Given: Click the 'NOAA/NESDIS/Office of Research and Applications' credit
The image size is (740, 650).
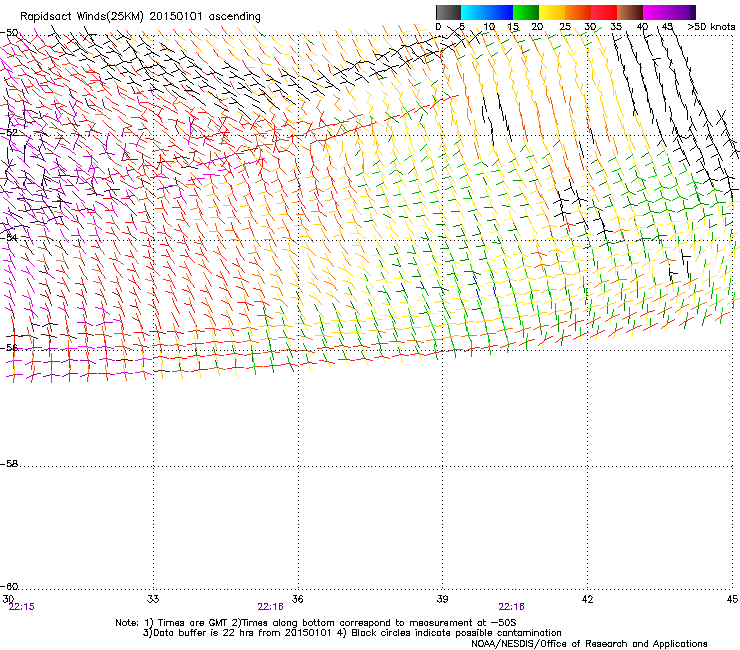Looking at the screenshot, I should 589,643.
